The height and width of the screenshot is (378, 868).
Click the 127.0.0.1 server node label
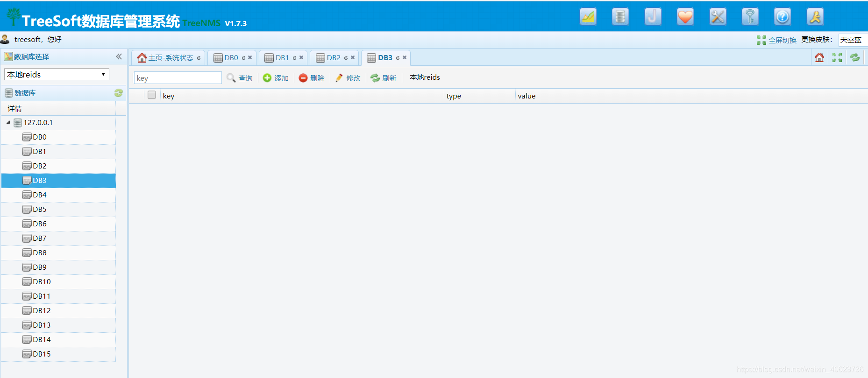[x=38, y=123]
